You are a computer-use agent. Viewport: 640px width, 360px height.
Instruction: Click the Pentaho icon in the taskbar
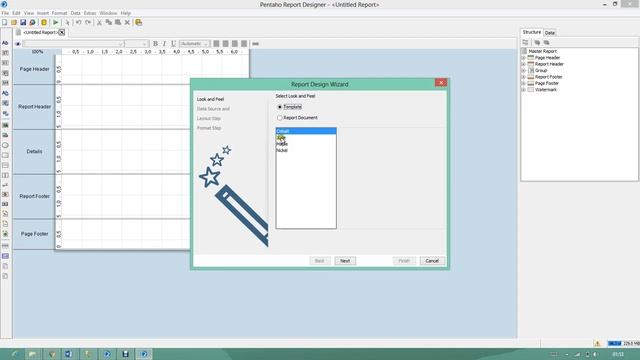pyautogui.click(x=144, y=354)
